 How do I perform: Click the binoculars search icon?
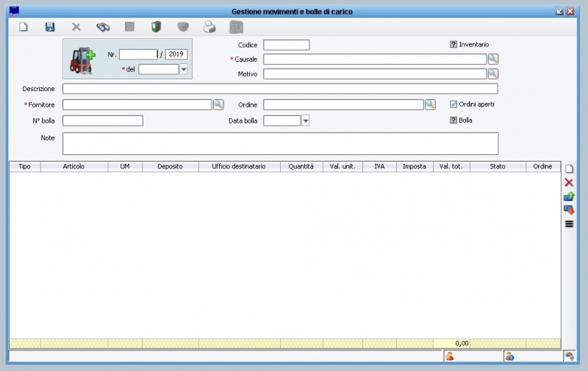click(x=103, y=27)
